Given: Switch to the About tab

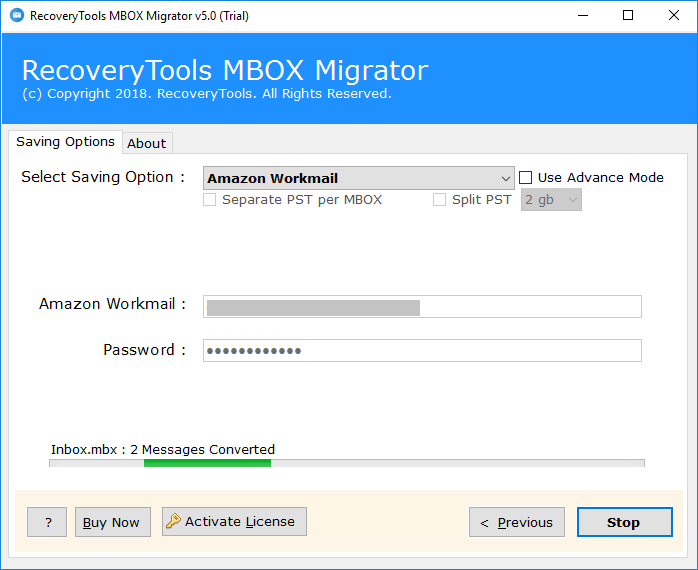Looking at the screenshot, I should coord(147,143).
